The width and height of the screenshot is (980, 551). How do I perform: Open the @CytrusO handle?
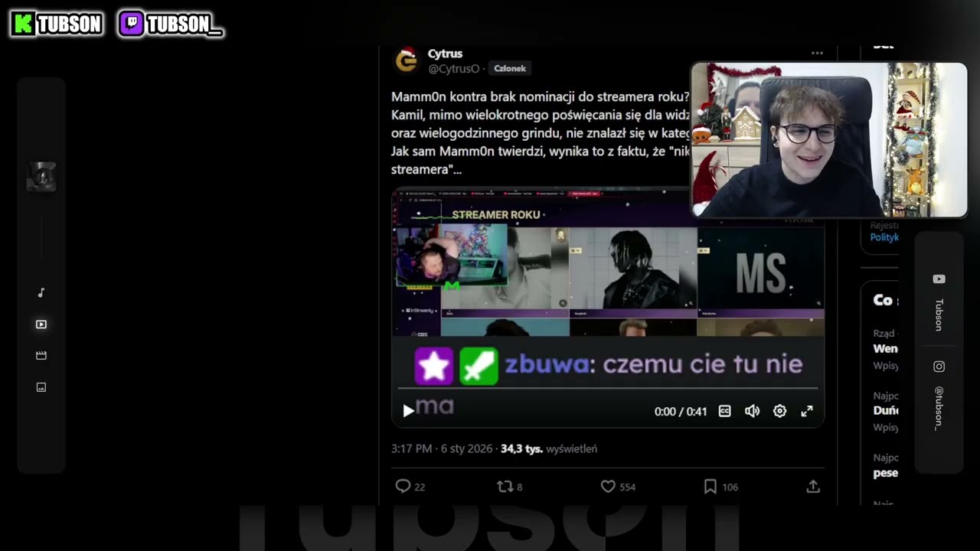(x=453, y=69)
